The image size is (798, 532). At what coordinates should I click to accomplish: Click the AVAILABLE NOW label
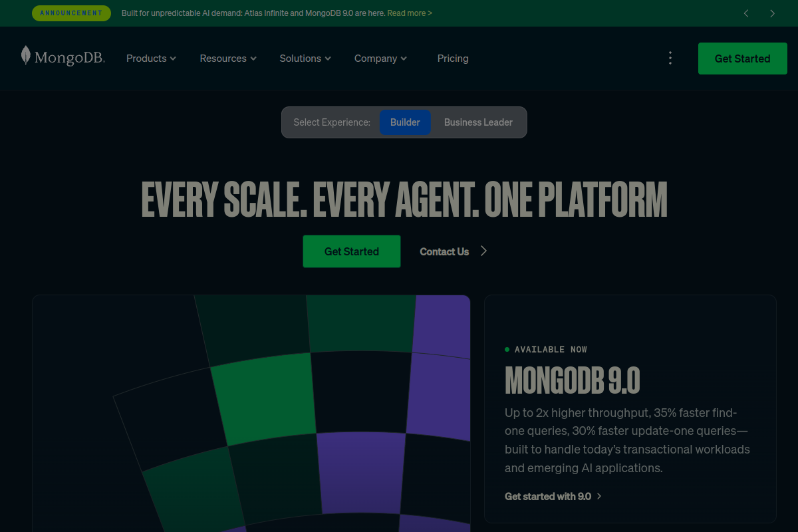(551, 349)
